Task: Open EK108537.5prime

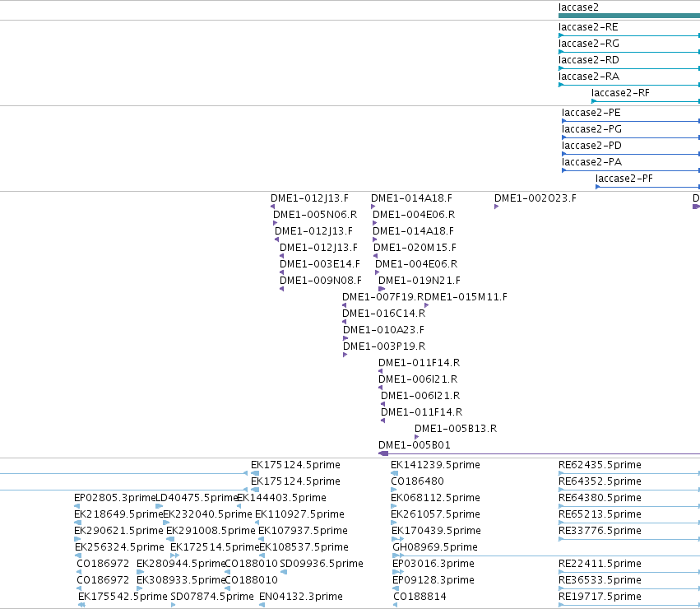Action: point(304,548)
